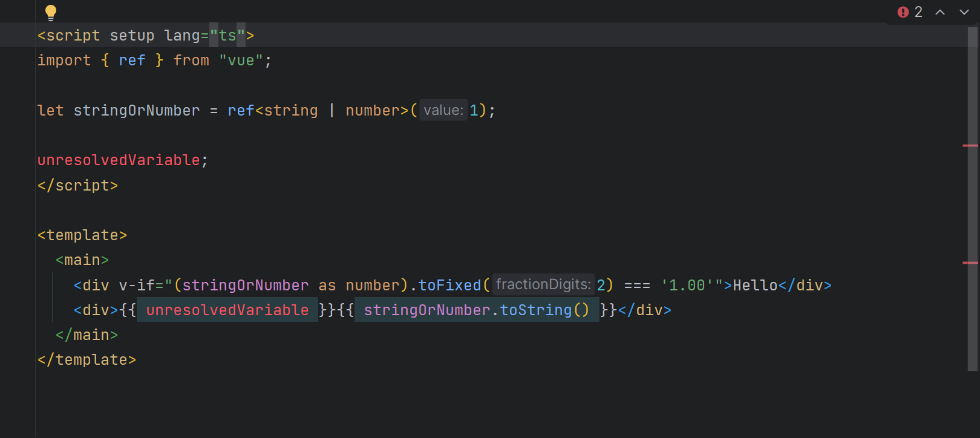Click the "ts" lang attribute value
980x438 pixels.
pos(227,36)
